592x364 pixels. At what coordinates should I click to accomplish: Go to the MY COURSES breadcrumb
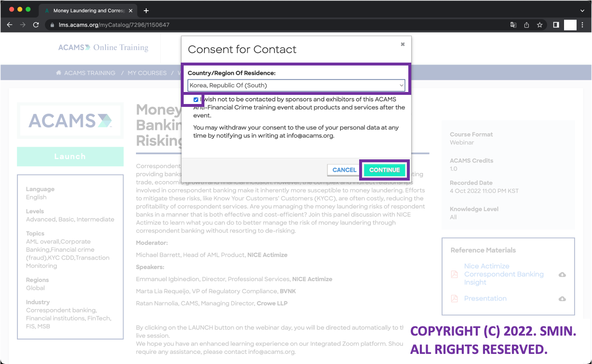(x=147, y=73)
